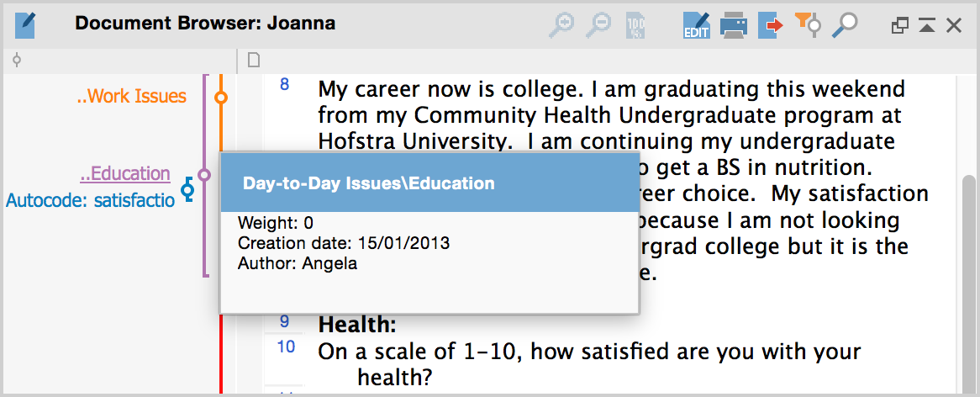Click the purple Education stripe marker
Screen dimensions: 980x397
point(203,175)
